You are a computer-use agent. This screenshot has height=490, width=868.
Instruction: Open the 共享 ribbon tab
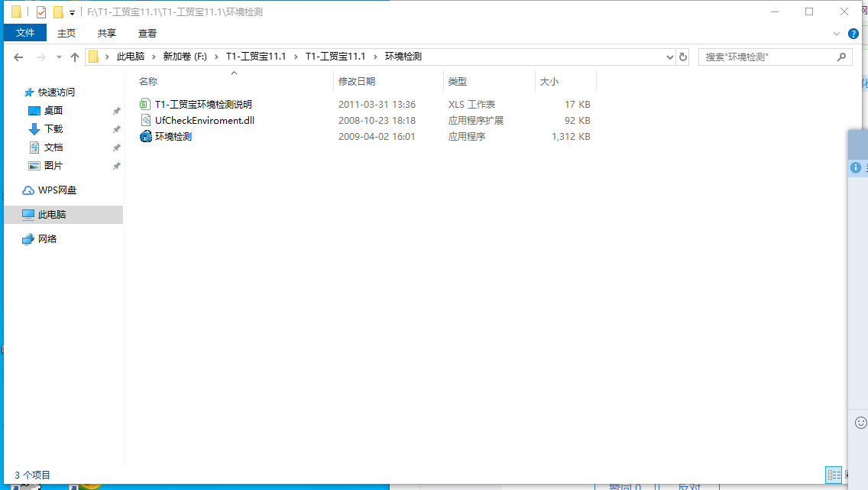107,33
